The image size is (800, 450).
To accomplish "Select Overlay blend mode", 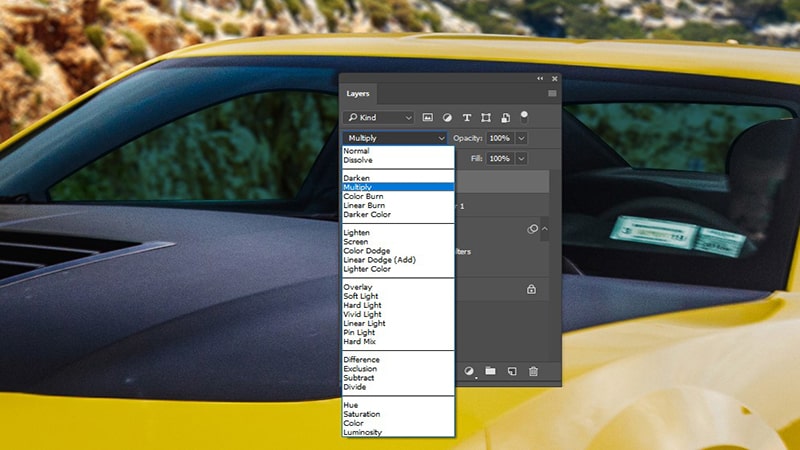I will click(398, 287).
